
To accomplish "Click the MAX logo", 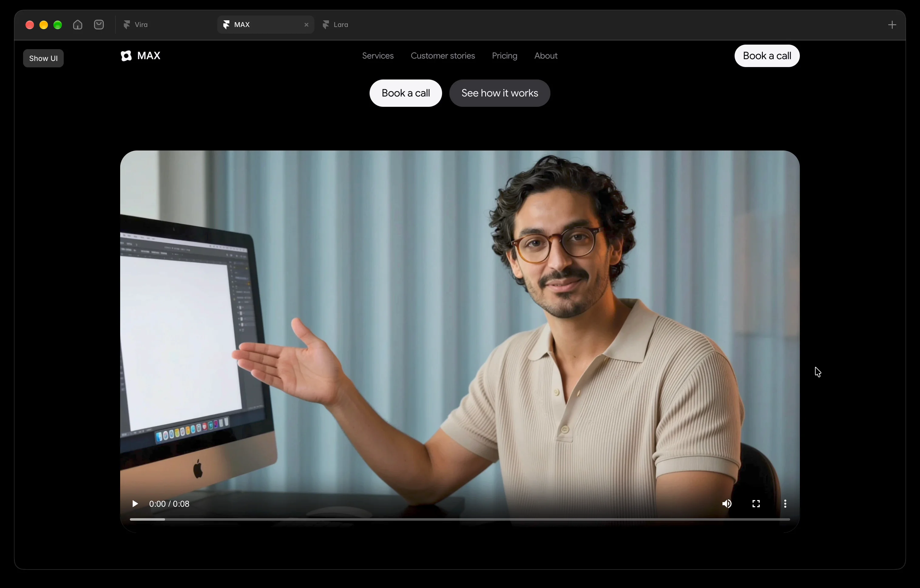I will point(140,56).
